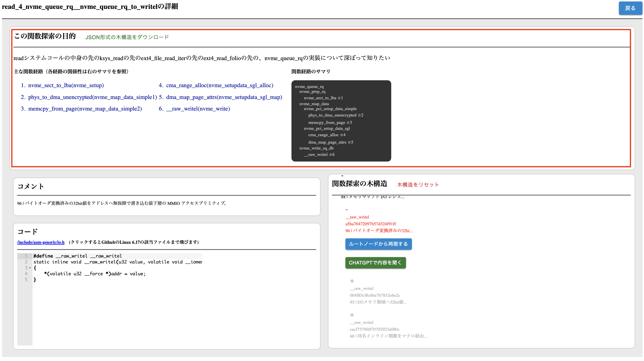Click the コード section heading
The height and width of the screenshot is (361, 644).
(28, 231)
